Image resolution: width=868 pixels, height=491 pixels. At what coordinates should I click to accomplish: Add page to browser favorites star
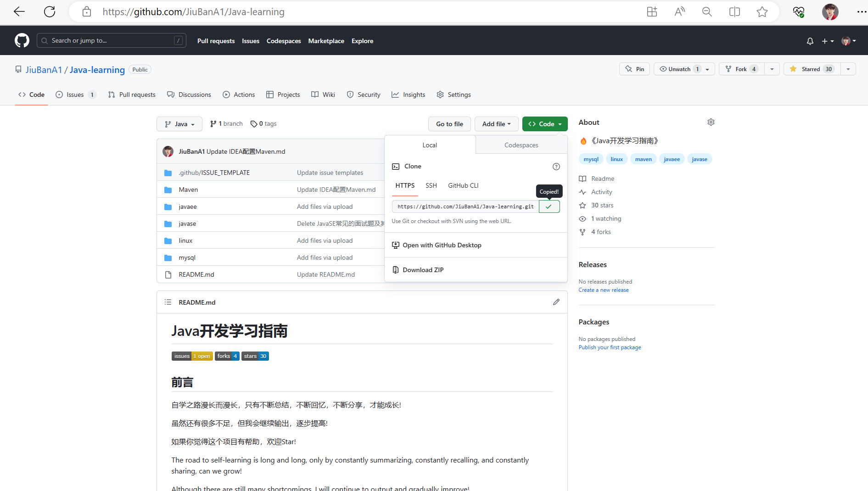pos(762,12)
